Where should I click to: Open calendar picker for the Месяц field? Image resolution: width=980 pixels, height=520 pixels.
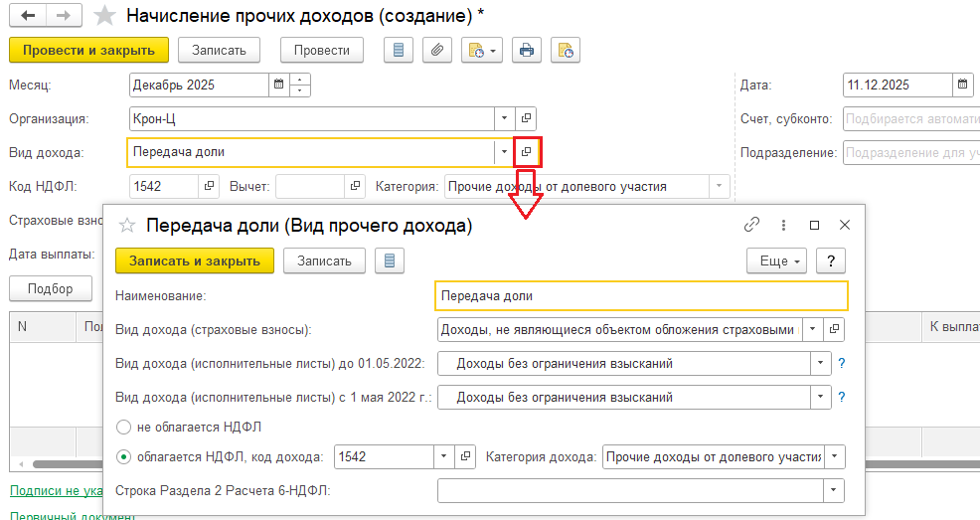click(278, 86)
